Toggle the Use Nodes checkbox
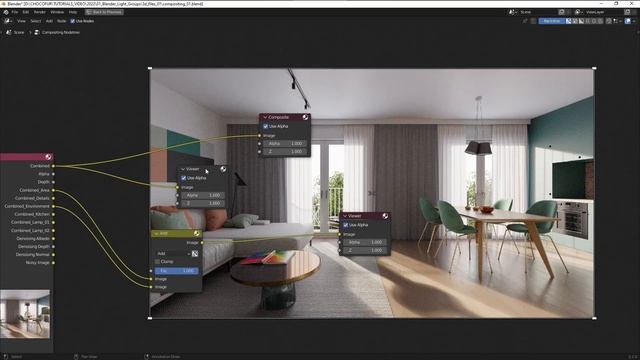This screenshot has width=640, height=360. point(72,21)
